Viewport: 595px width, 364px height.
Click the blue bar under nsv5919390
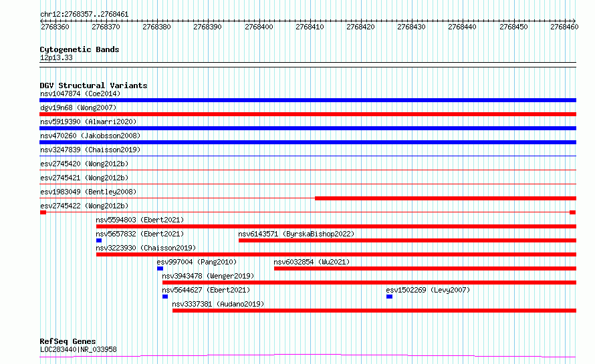pos(308,128)
